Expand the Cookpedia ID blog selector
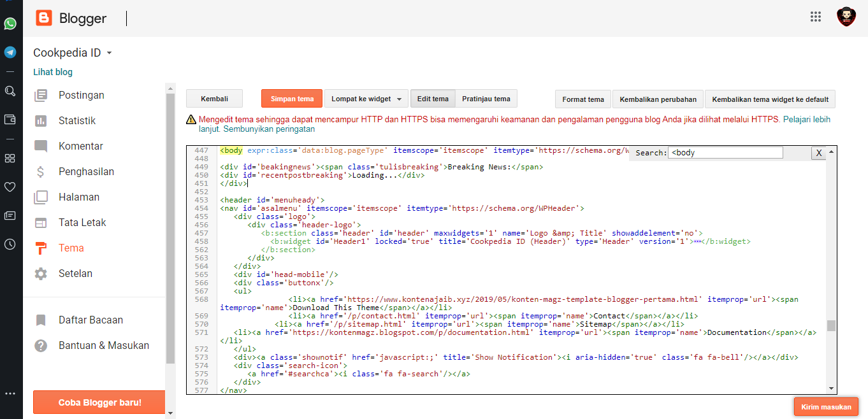 [x=109, y=53]
